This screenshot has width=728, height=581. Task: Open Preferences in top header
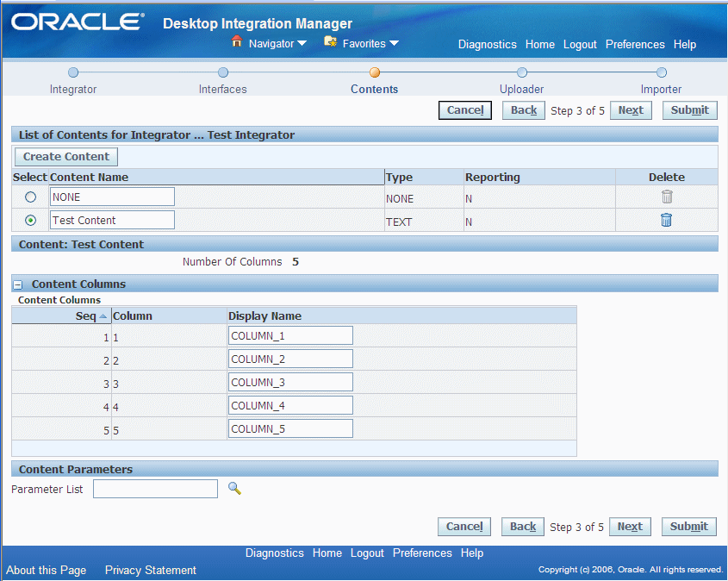[635, 45]
